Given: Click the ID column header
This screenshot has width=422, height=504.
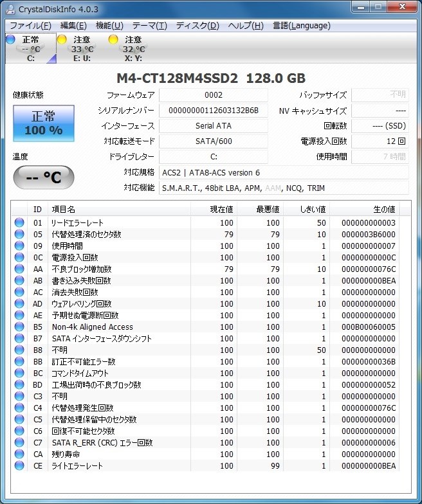Looking at the screenshot, I should pyautogui.click(x=37, y=210).
